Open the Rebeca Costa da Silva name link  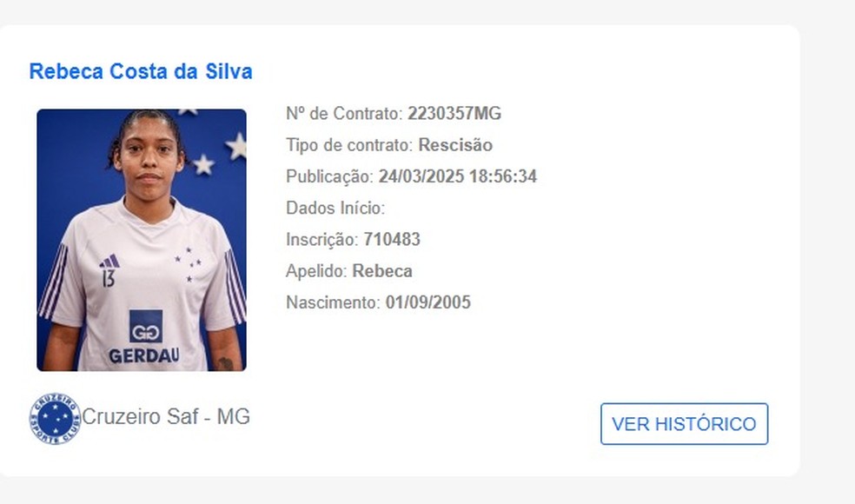(141, 71)
